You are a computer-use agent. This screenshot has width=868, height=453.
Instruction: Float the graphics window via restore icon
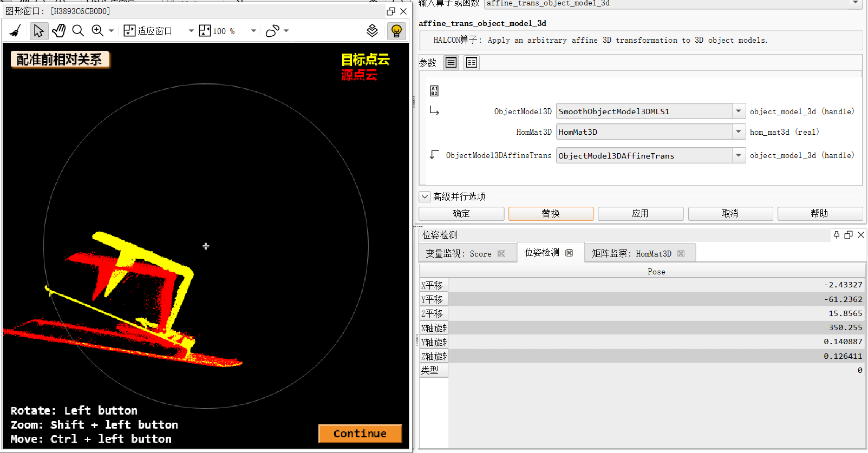pyautogui.click(x=391, y=11)
